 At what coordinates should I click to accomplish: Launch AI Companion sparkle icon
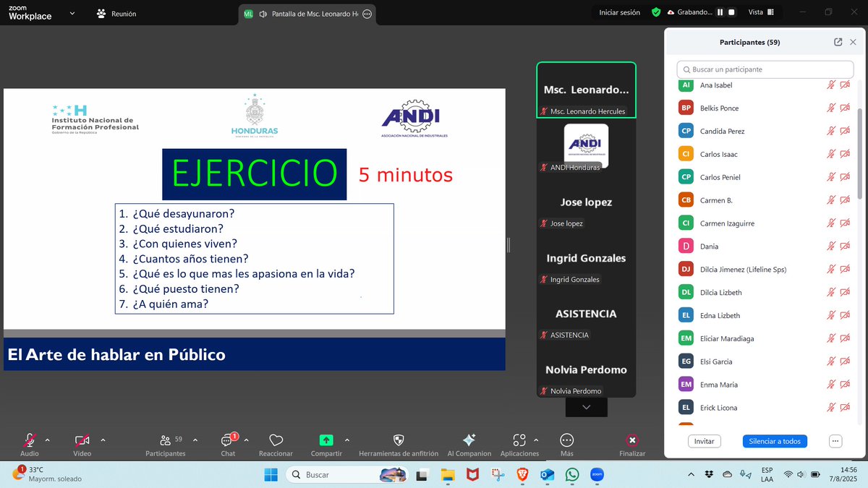coord(469,441)
